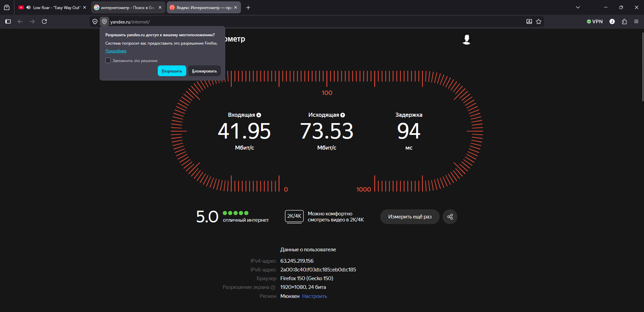The image size is (644, 312).
Task: Reload the current page
Action: click(x=44, y=21)
